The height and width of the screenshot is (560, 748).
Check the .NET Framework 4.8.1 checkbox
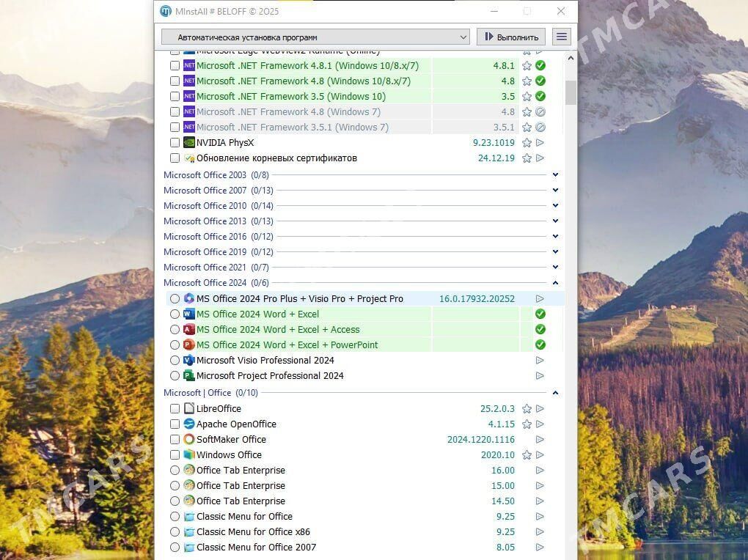point(175,66)
